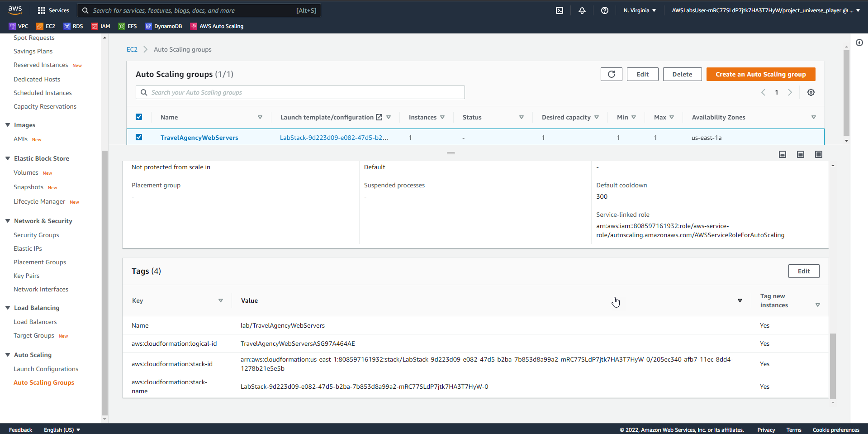Collapse the Elastic Block Store section
Screen dimensions: 868x434
coord(8,158)
